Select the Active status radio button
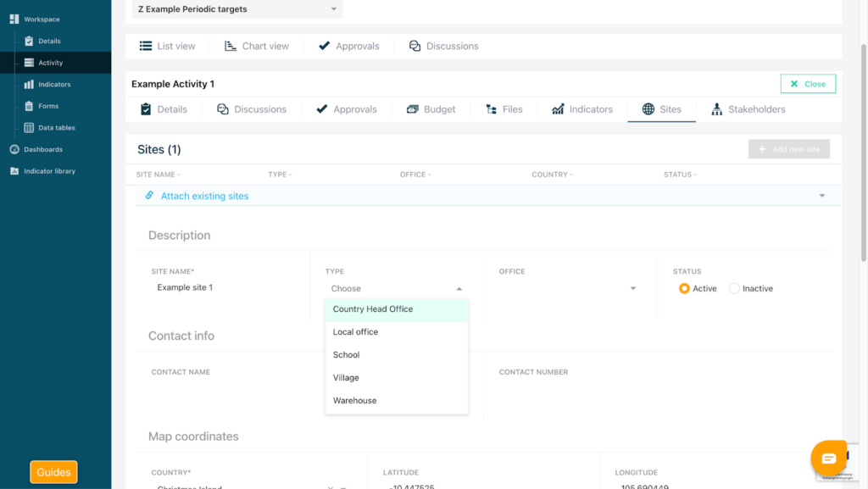The width and height of the screenshot is (868, 489). 684,289
